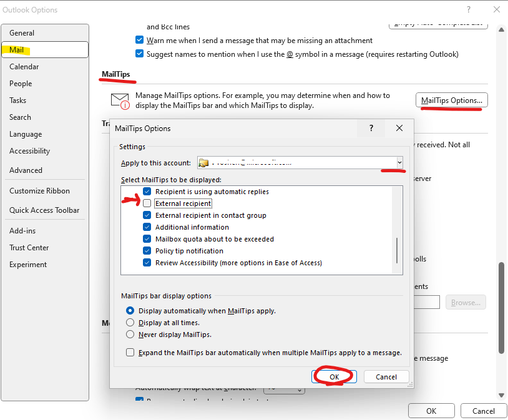Open the People options category
The width and height of the screenshot is (508, 420).
(45, 83)
